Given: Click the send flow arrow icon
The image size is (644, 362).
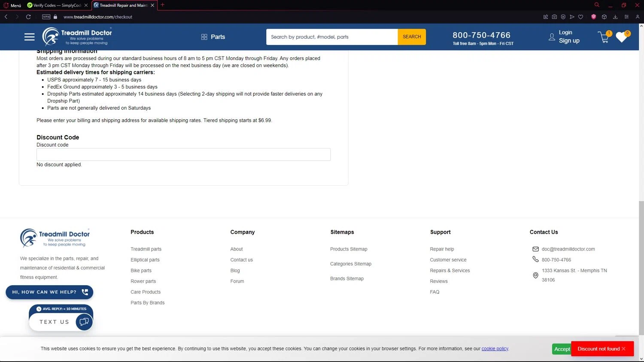Looking at the screenshot, I should click(572, 17).
